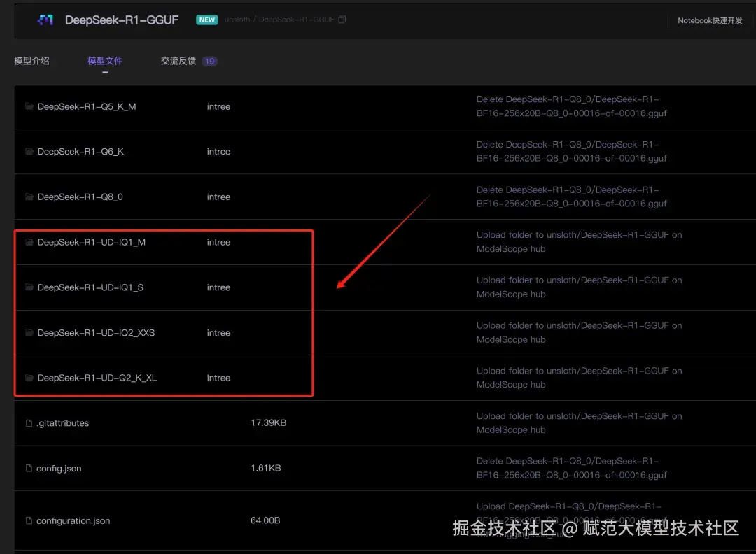756x554 pixels.
Task: Click the folder icon for DeepSeek-R1-Q6_K
Action: (x=29, y=152)
